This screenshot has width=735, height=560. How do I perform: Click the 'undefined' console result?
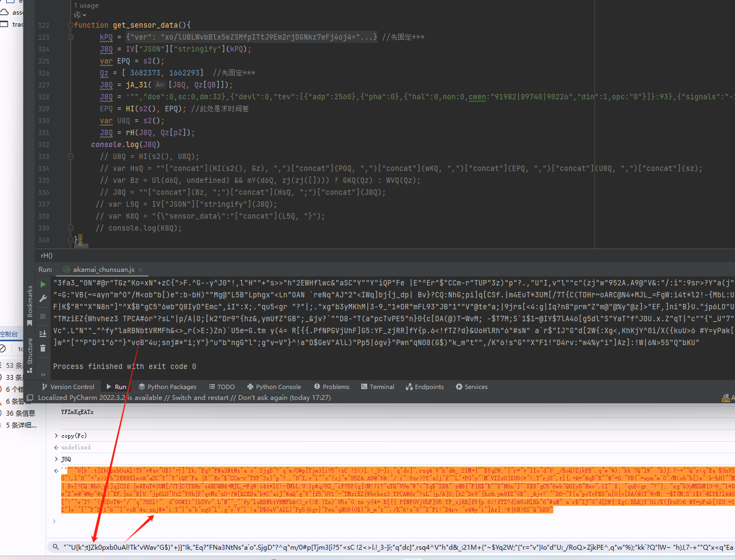pos(76,447)
